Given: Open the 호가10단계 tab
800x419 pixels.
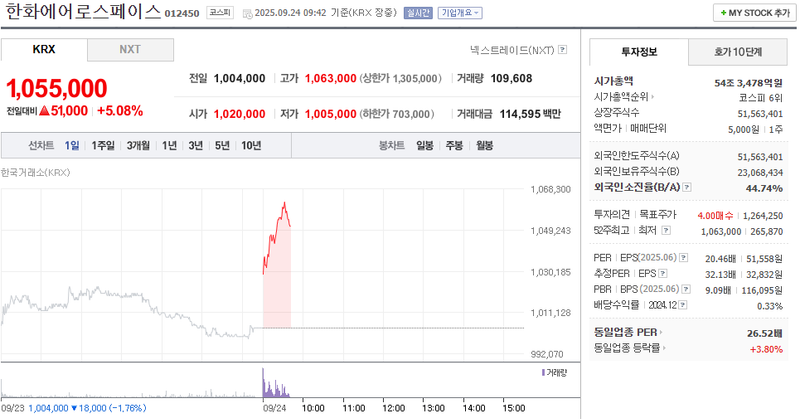Looking at the screenshot, I should (738, 52).
